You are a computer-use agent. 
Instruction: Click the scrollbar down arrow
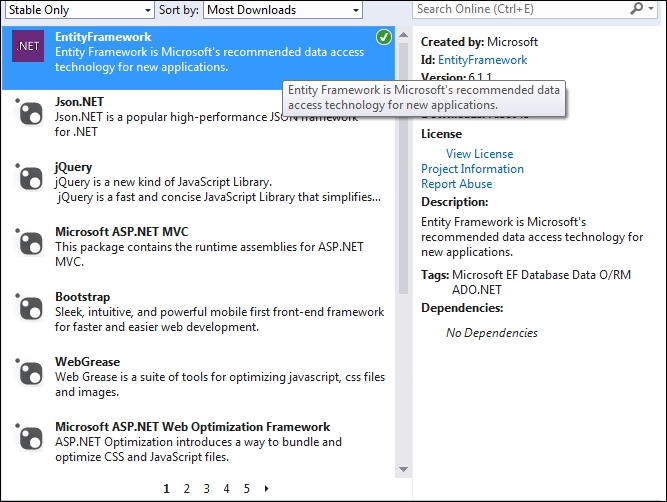click(403, 469)
